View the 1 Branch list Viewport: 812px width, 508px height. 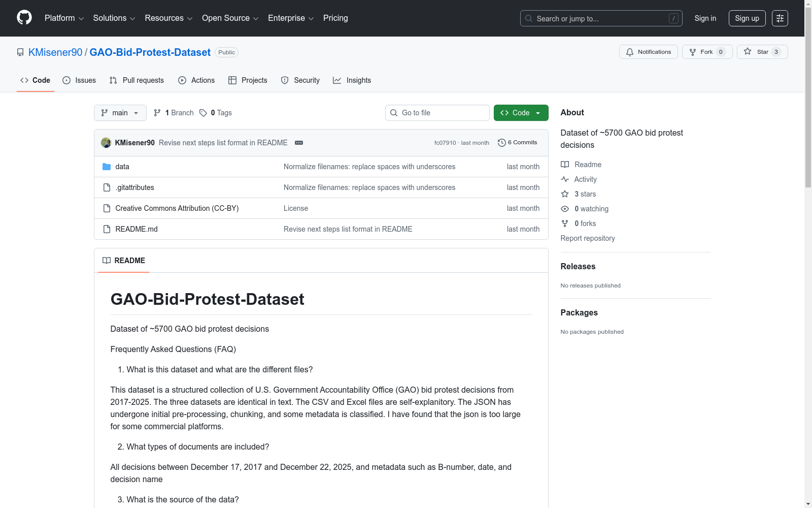[174, 113]
